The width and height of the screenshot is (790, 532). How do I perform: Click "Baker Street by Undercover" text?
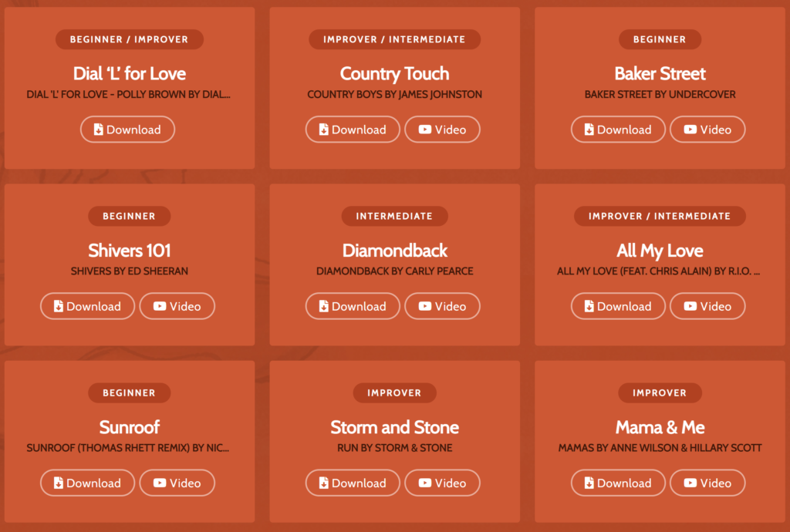coord(660,94)
